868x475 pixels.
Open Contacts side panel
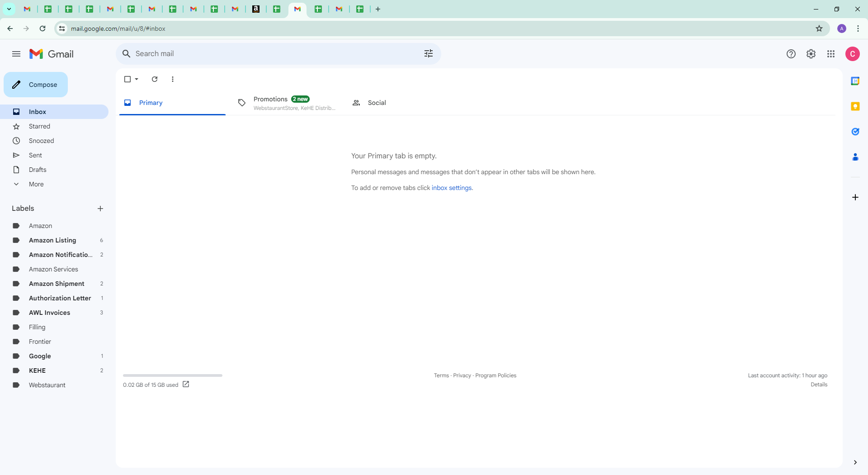pos(855,157)
